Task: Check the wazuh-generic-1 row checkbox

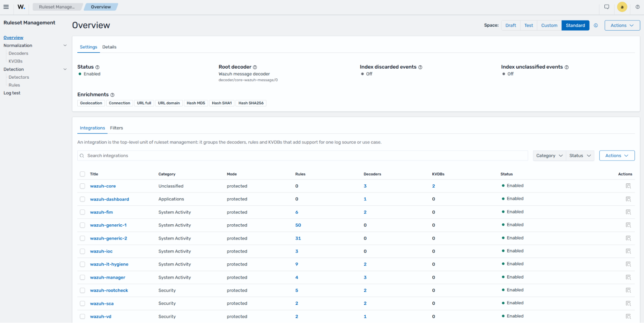Action: (x=82, y=225)
